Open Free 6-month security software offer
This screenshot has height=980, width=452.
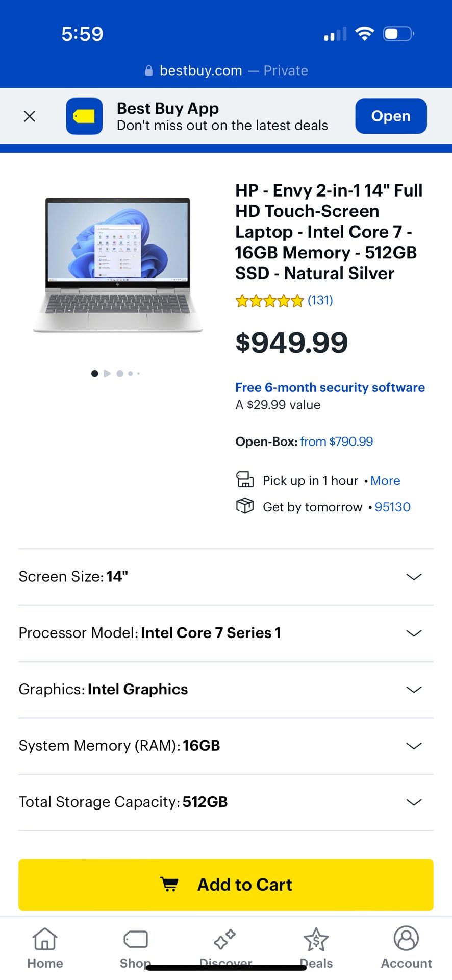click(330, 388)
